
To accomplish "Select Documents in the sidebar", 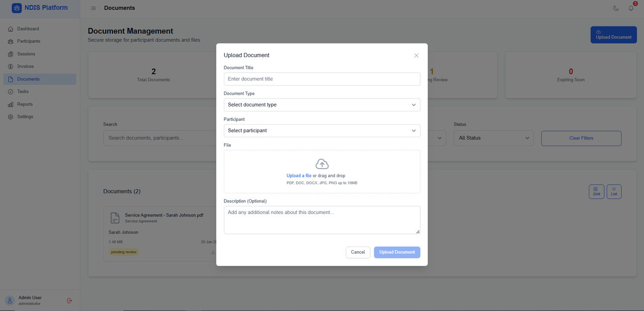I will 40,79.
